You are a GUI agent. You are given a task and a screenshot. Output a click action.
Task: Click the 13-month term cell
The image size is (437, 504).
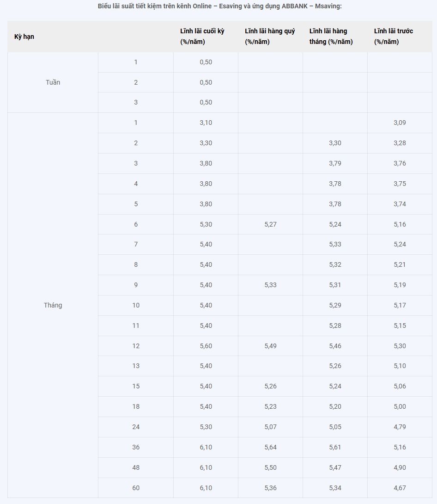(136, 366)
